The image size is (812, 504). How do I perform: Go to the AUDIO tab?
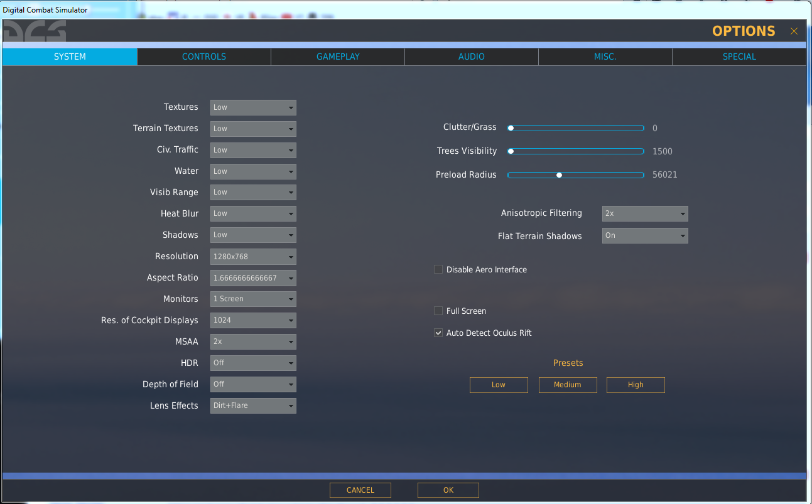[x=472, y=56]
